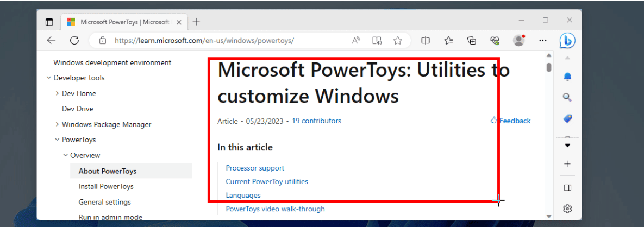Open Settings and more ellipsis menu
The width and height of the screenshot is (644, 227).
tap(543, 40)
